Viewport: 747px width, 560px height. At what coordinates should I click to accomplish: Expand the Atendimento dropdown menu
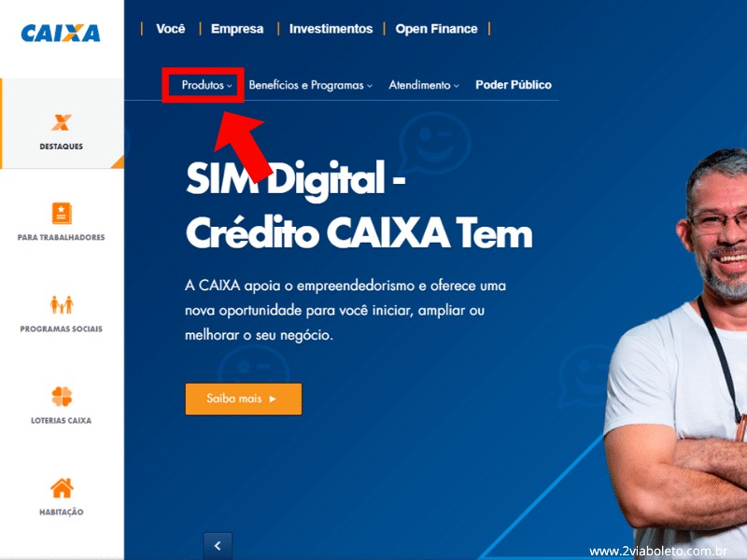424,85
